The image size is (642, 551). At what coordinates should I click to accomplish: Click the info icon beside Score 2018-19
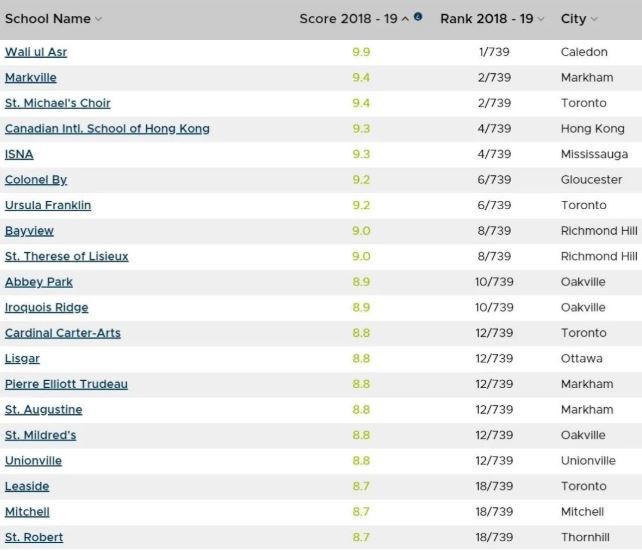point(418,17)
